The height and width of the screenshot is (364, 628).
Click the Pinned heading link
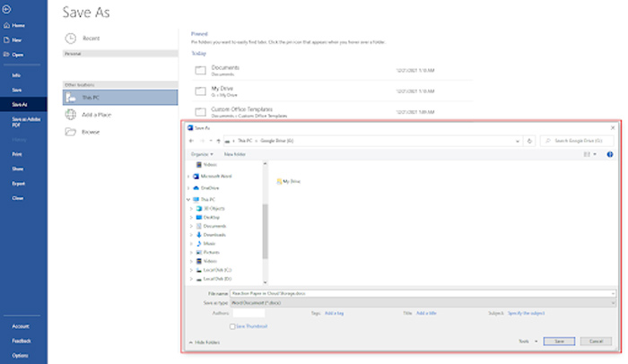click(x=199, y=34)
